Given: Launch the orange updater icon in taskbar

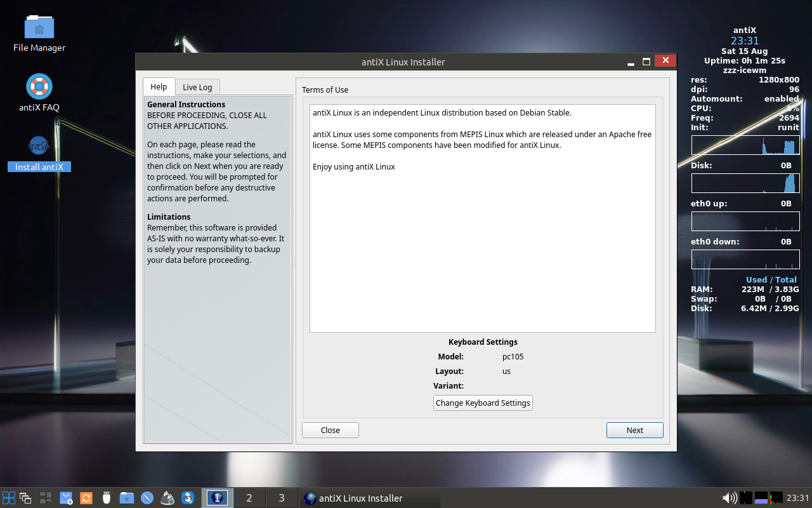Looking at the screenshot, I should tap(86, 498).
